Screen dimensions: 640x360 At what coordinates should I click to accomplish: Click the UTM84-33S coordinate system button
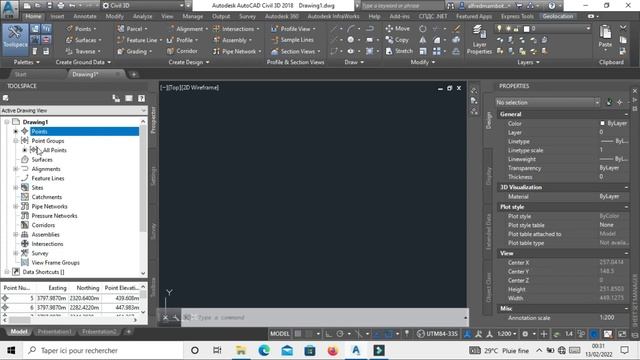tap(438, 334)
